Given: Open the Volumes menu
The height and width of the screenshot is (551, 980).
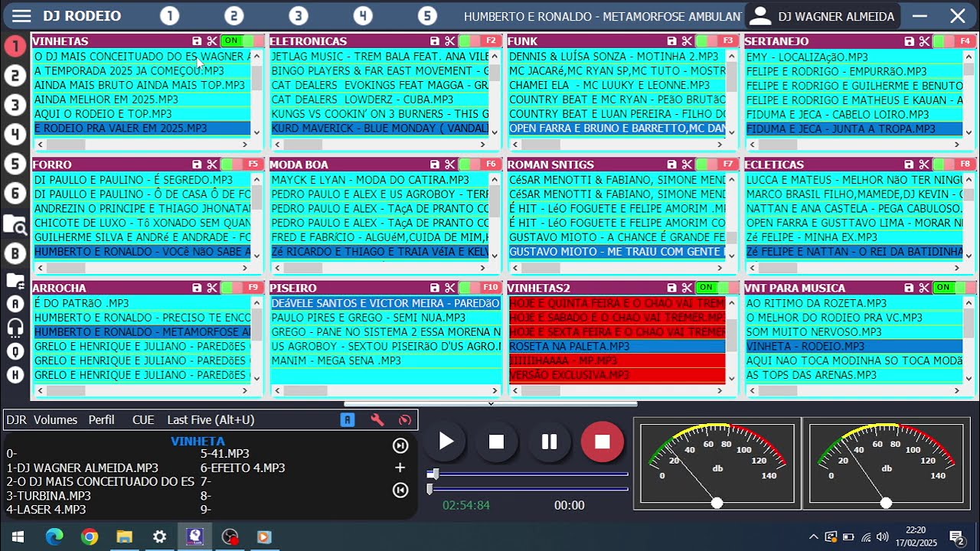Looking at the screenshot, I should (x=55, y=419).
